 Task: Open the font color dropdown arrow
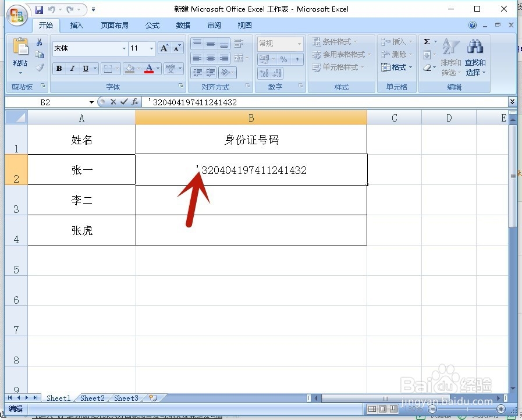[x=158, y=69]
